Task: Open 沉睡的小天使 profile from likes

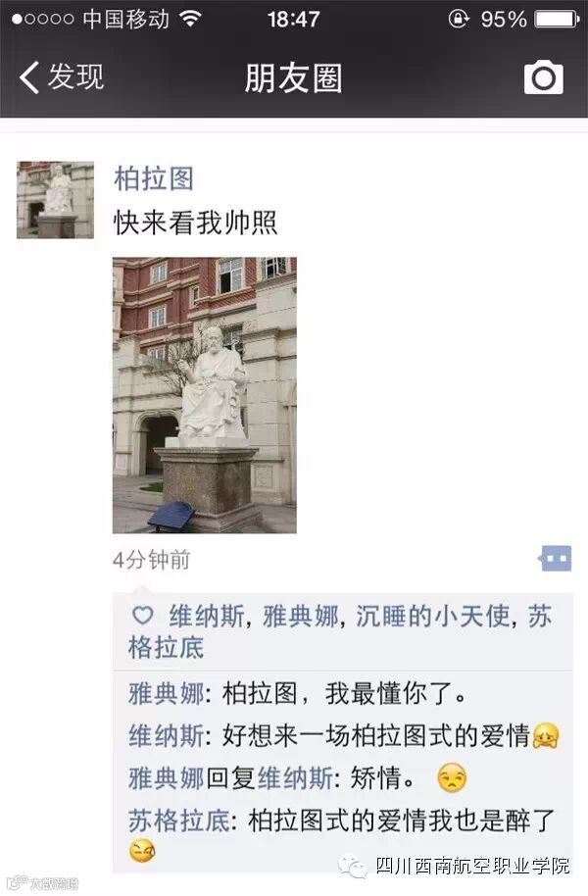Action: pyautogui.click(x=432, y=617)
